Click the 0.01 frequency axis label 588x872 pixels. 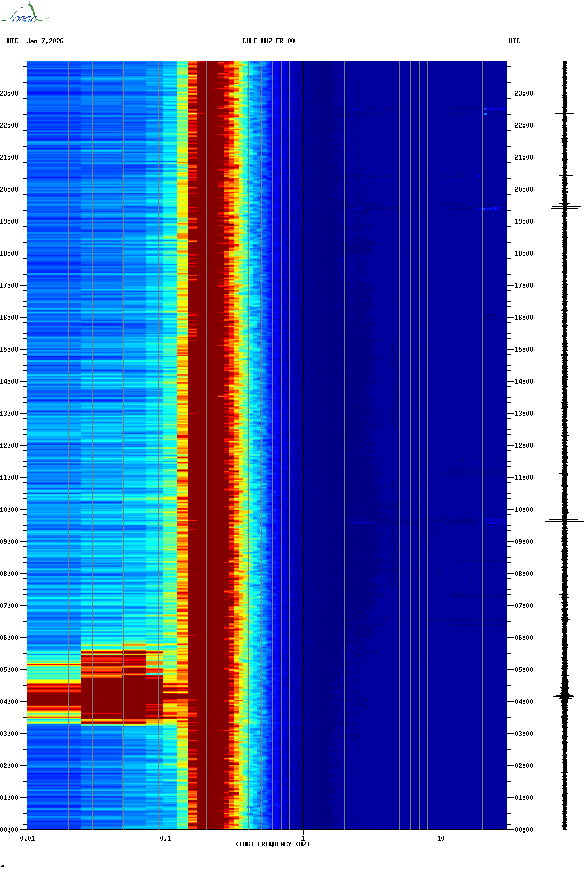pos(27,838)
